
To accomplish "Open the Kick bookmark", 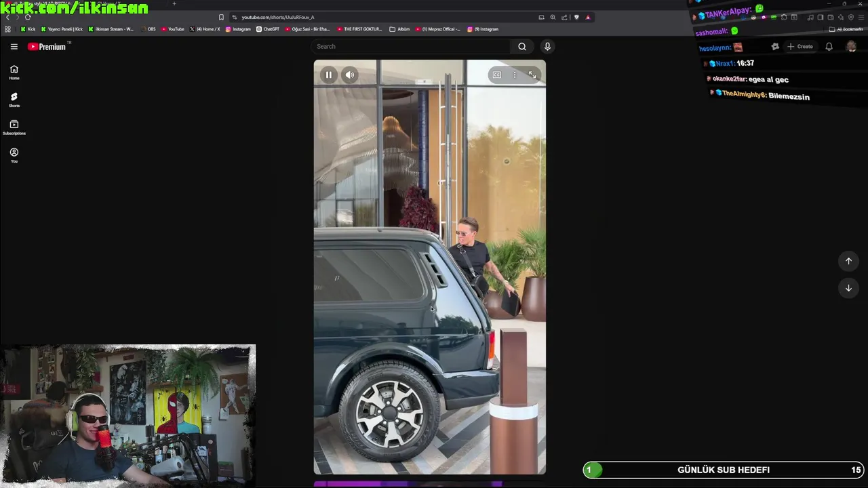I will point(28,29).
